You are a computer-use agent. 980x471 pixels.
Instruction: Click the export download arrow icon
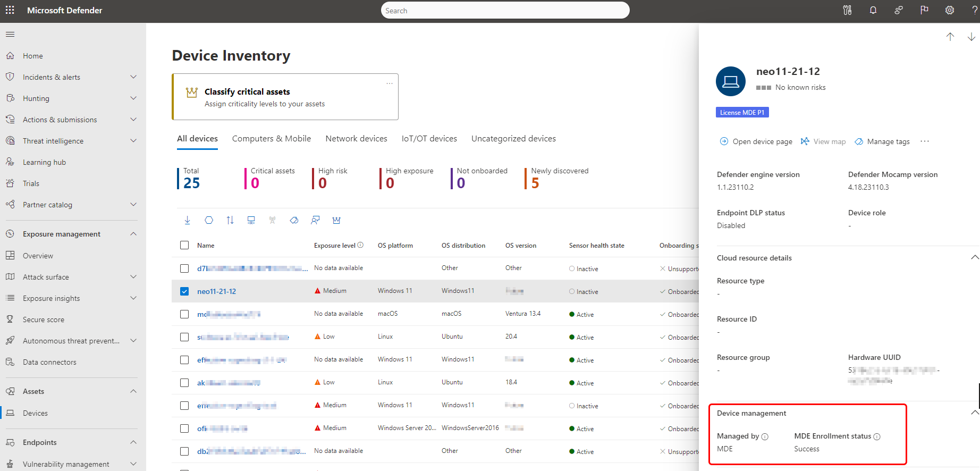187,220
